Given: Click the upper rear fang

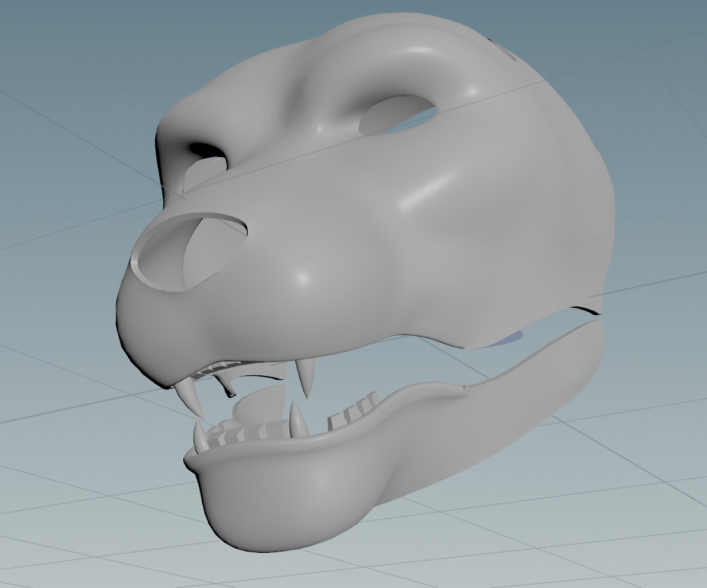Looking at the screenshot, I should [308, 377].
